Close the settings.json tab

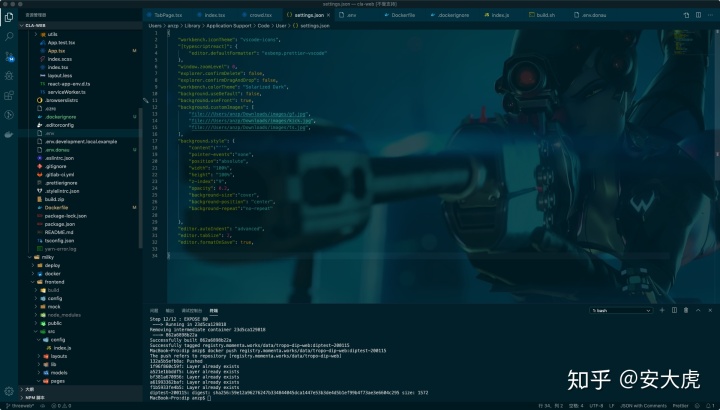click(x=328, y=15)
